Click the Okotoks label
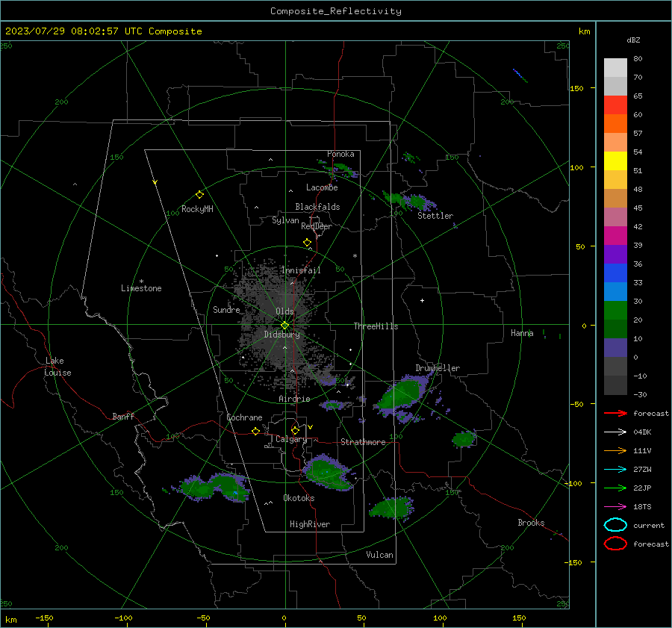The height and width of the screenshot is (628, 672). coord(299,498)
